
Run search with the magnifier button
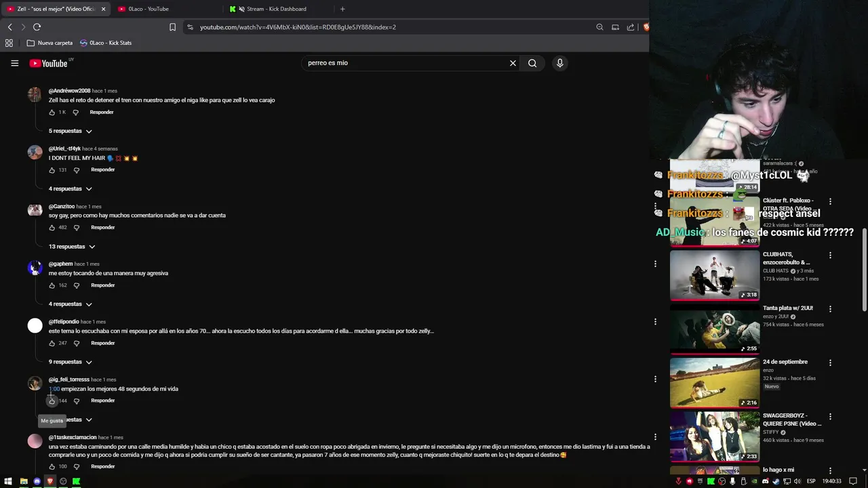pyautogui.click(x=532, y=63)
